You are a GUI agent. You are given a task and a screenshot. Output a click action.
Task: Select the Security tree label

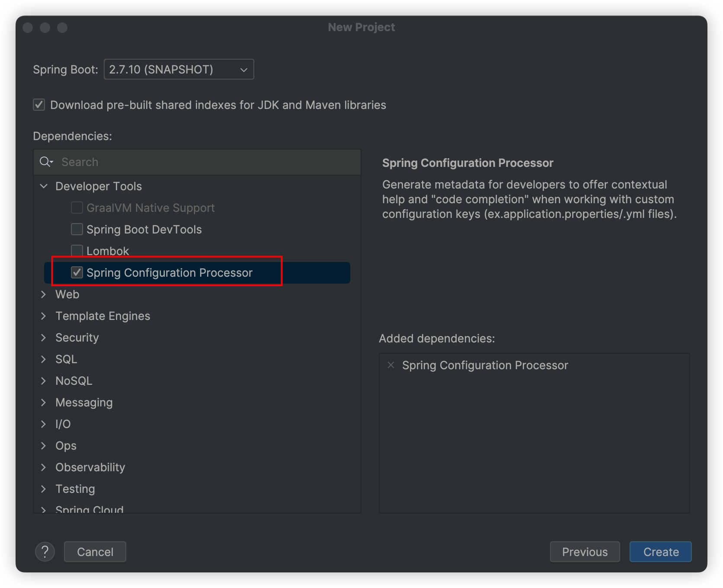pyautogui.click(x=77, y=338)
